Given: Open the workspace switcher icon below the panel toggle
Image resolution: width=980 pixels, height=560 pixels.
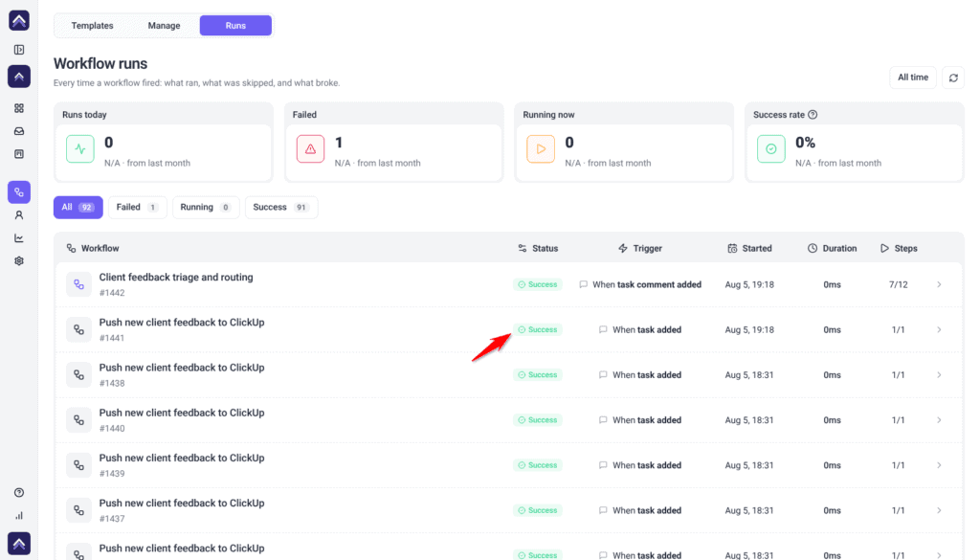Looking at the screenshot, I should click(19, 77).
